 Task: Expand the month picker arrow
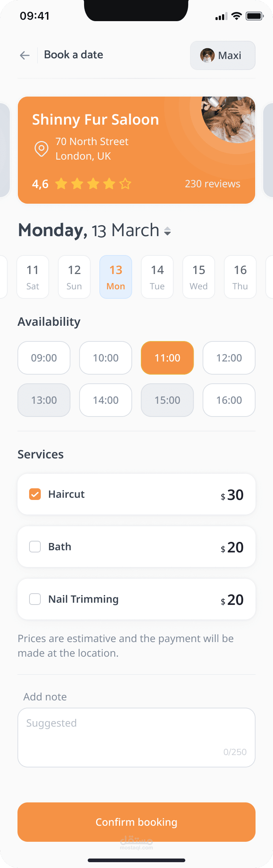click(x=167, y=231)
